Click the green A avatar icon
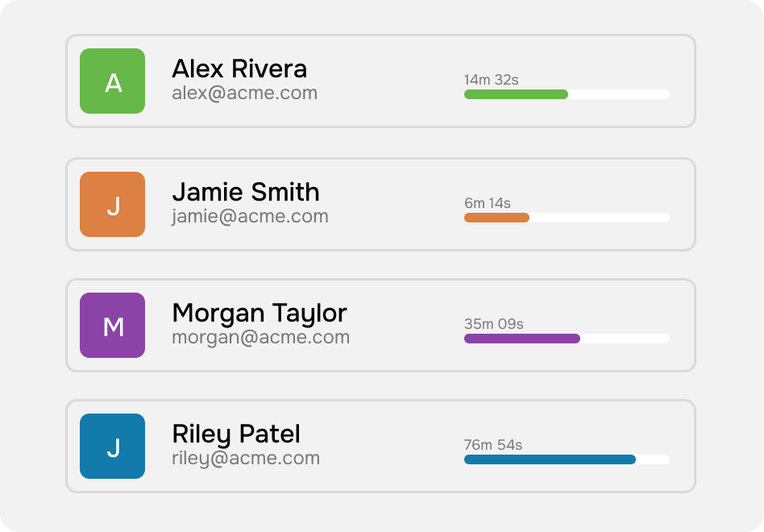 (113, 81)
